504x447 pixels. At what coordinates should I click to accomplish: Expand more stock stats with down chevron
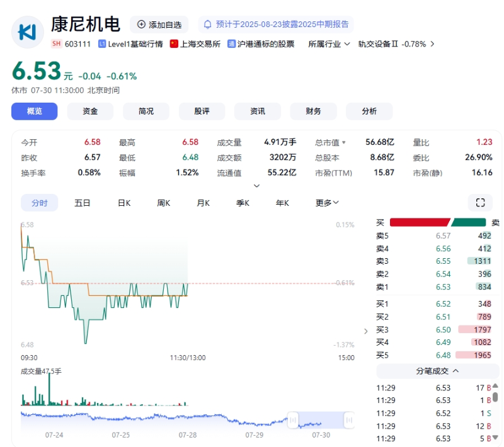pos(256,186)
